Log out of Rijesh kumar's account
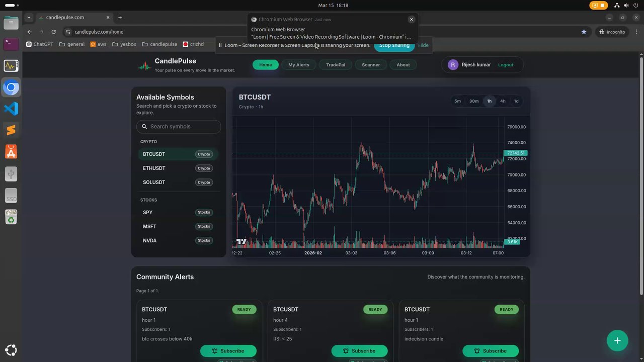 (x=506, y=65)
